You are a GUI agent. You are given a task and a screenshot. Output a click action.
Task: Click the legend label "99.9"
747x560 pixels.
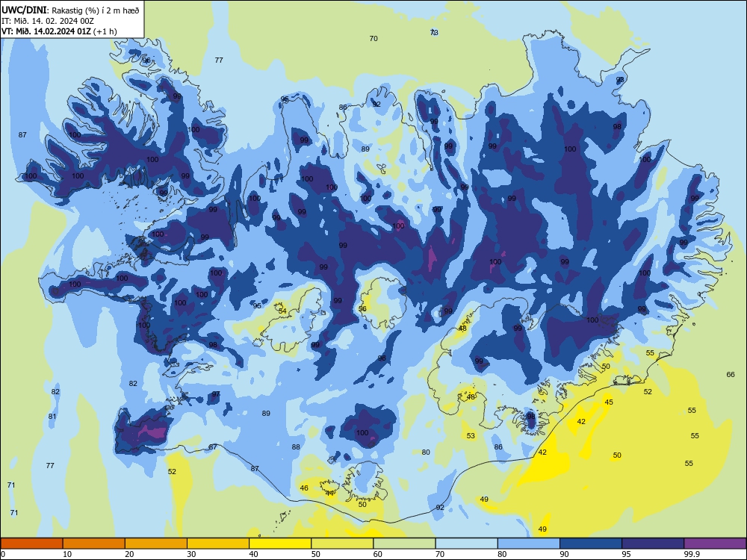(x=692, y=554)
